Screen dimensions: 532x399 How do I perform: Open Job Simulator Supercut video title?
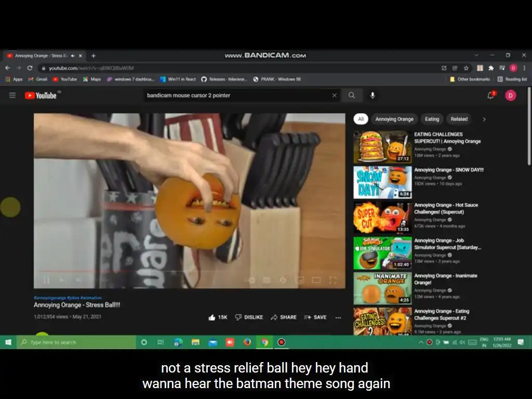(x=447, y=244)
